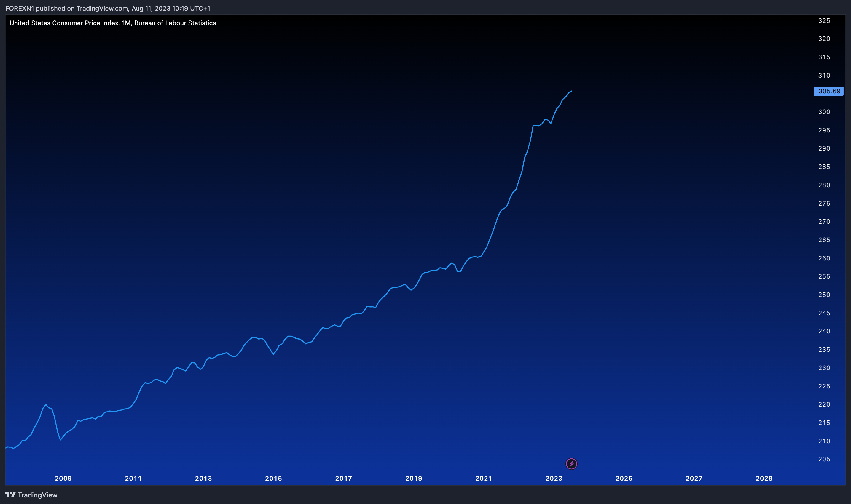
Task: Click the 265 value on price axis
Action: coord(824,240)
